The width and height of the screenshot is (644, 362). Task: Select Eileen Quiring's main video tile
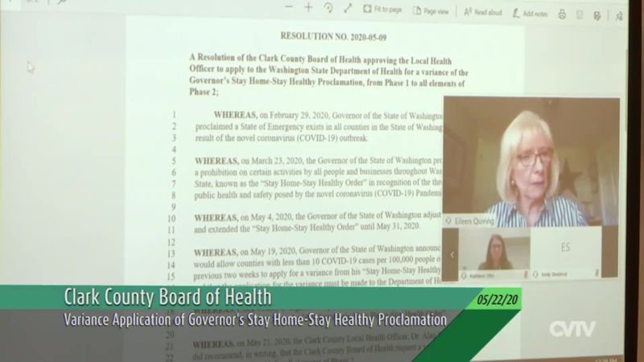click(x=531, y=162)
